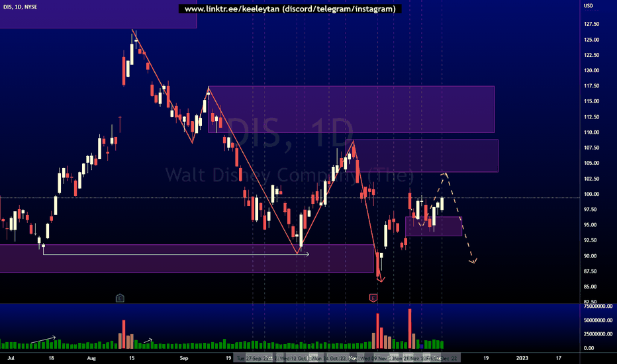Click the 127.50 price axis label

tap(591, 24)
